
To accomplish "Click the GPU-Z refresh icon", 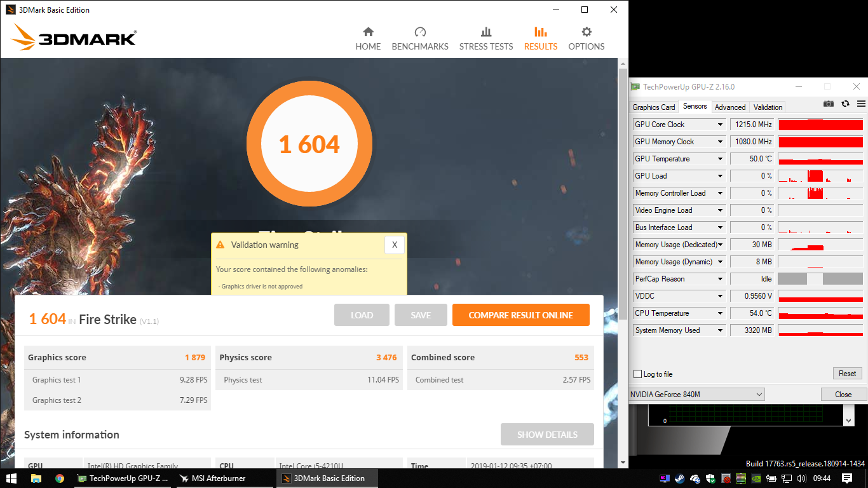I will point(845,104).
